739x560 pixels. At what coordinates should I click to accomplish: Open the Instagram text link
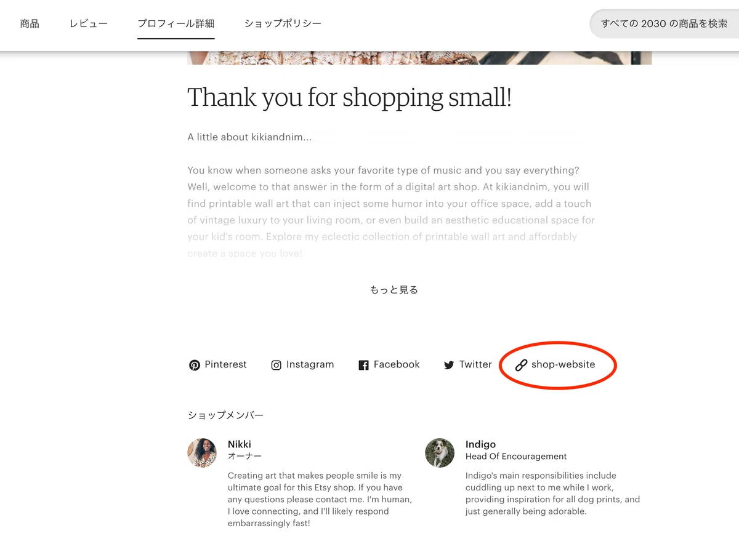coord(310,364)
